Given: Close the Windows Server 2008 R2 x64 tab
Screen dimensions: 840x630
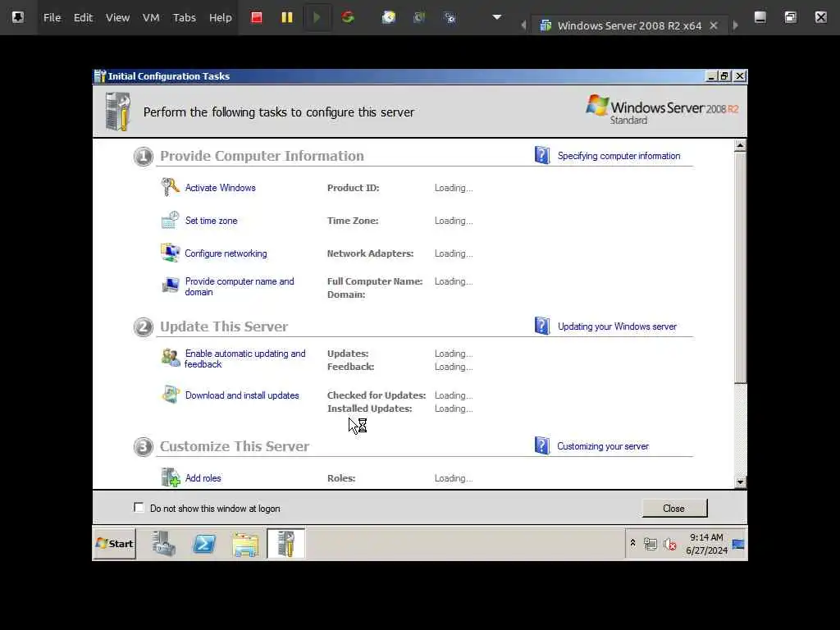Looking at the screenshot, I should (x=714, y=25).
